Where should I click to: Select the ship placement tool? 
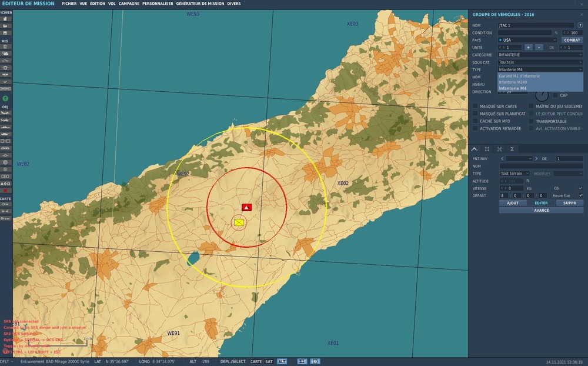[x=4, y=127]
